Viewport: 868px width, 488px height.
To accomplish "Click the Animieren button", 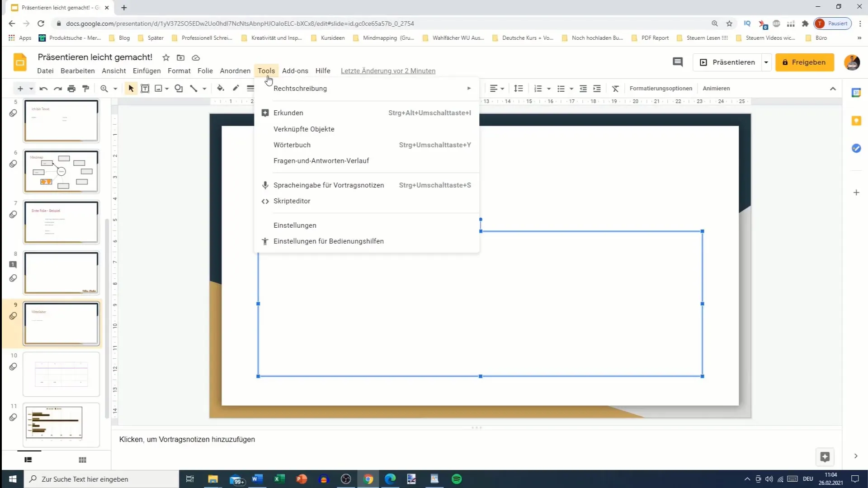I will tap(716, 89).
